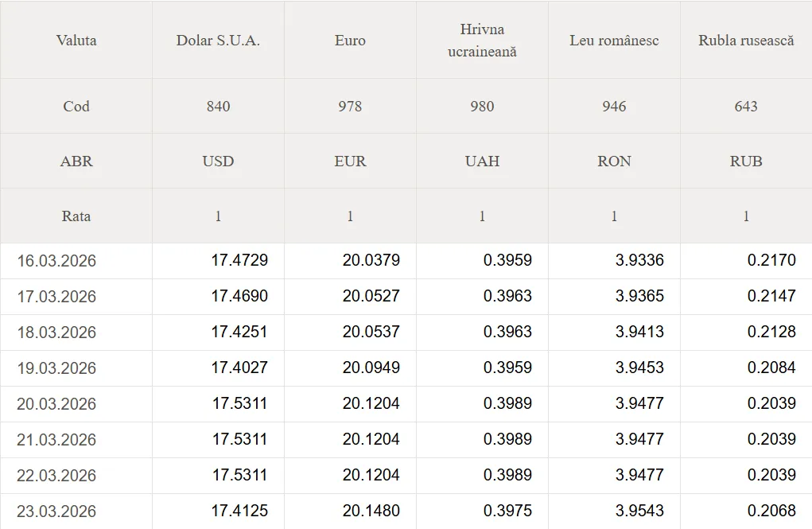
Task: Select the Hrivna ucraineană header cell
Action: pyautogui.click(x=482, y=41)
